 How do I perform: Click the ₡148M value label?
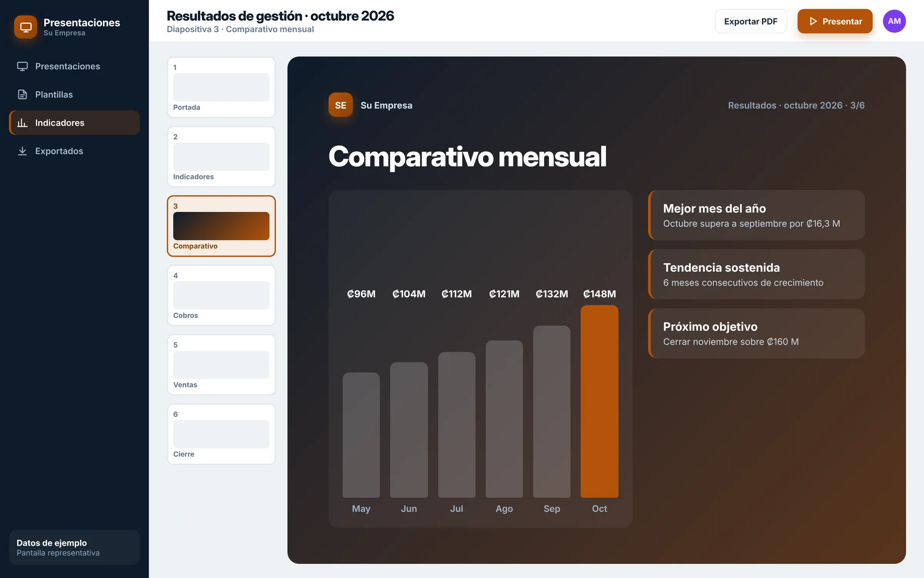click(x=599, y=294)
